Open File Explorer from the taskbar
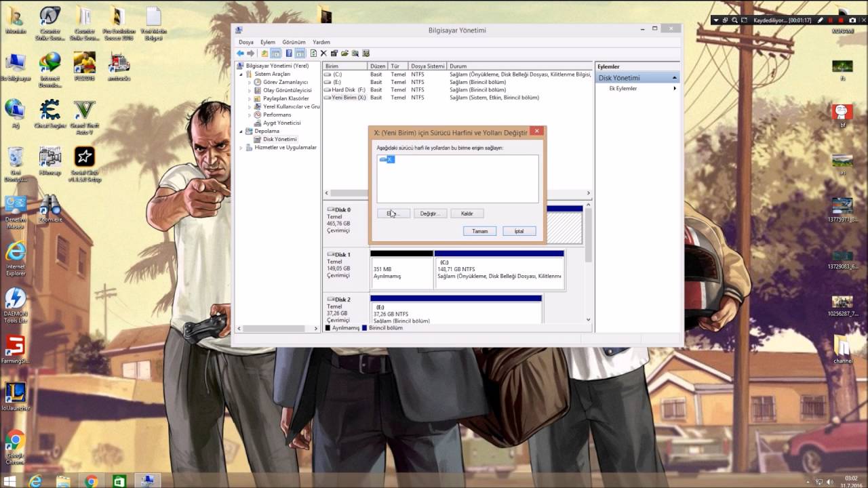The height and width of the screenshot is (488, 868). (63, 481)
